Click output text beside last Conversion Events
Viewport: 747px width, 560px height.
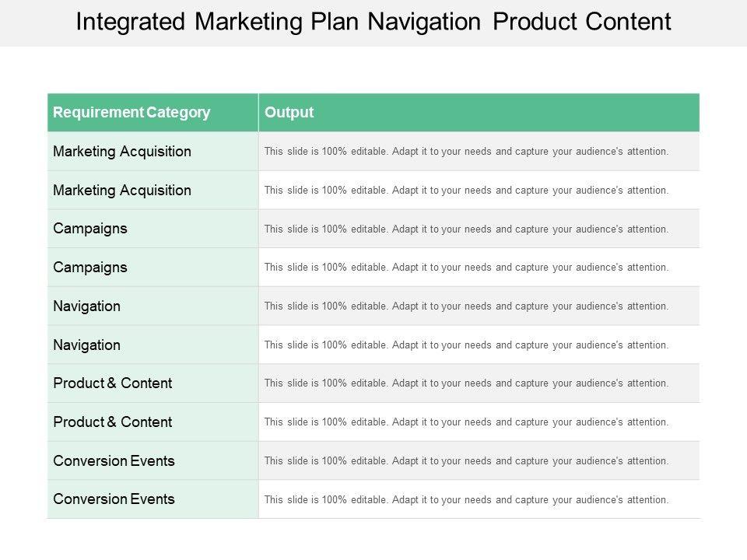(x=466, y=500)
